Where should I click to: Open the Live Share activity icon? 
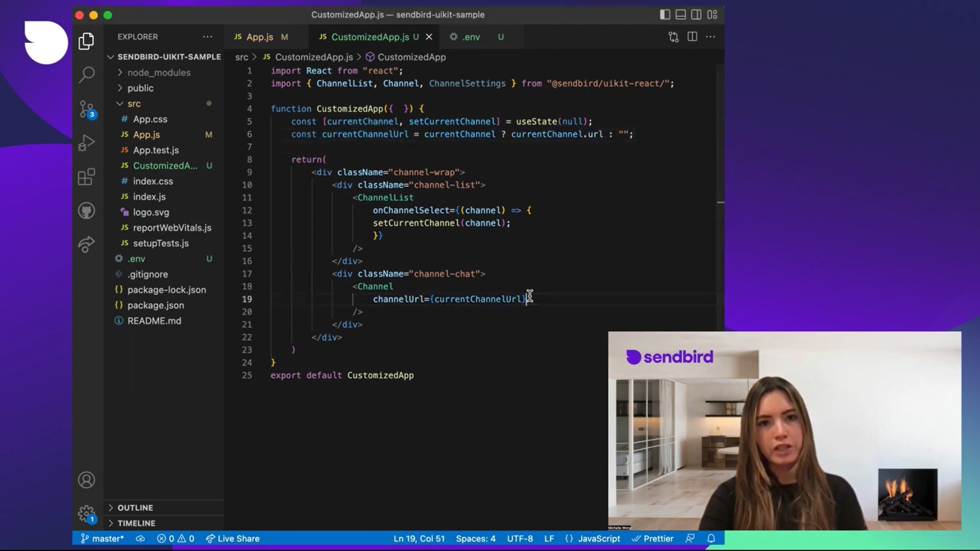87,244
